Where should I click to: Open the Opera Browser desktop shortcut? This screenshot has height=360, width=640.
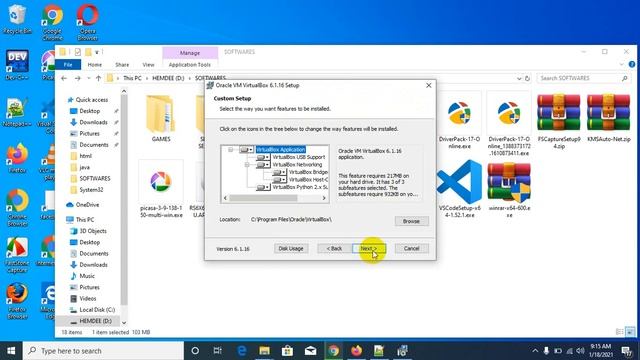[x=87, y=22]
